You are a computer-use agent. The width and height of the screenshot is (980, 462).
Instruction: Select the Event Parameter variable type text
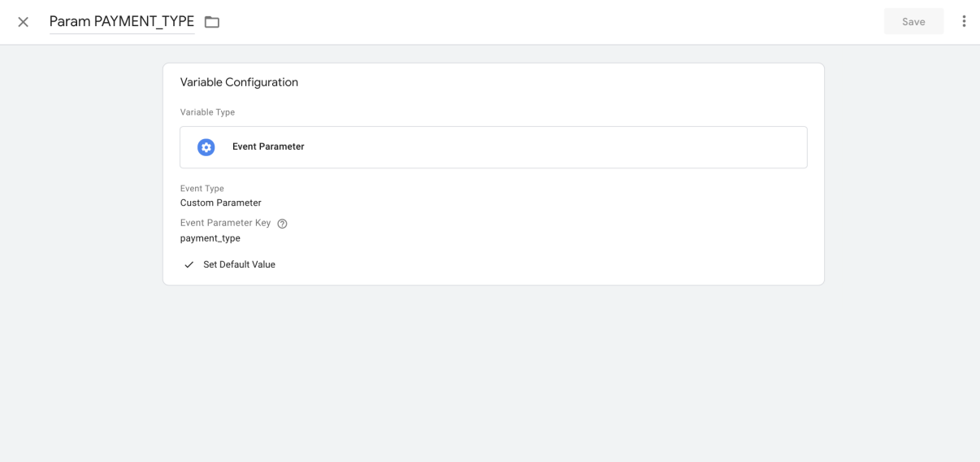(x=268, y=147)
